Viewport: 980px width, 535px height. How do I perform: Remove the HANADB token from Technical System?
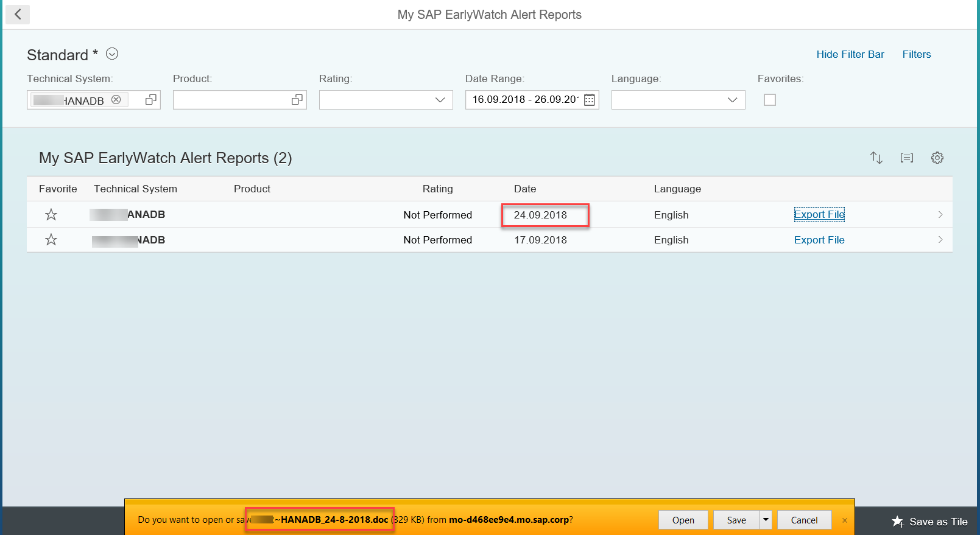(116, 100)
